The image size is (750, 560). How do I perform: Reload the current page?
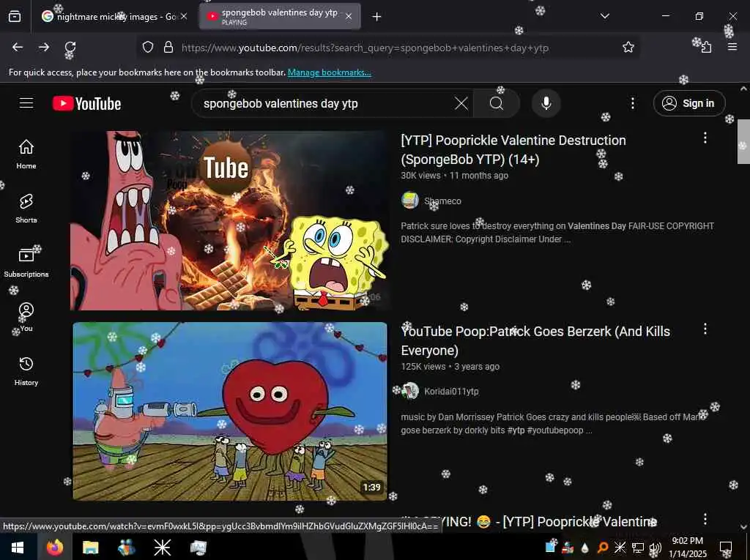70,47
